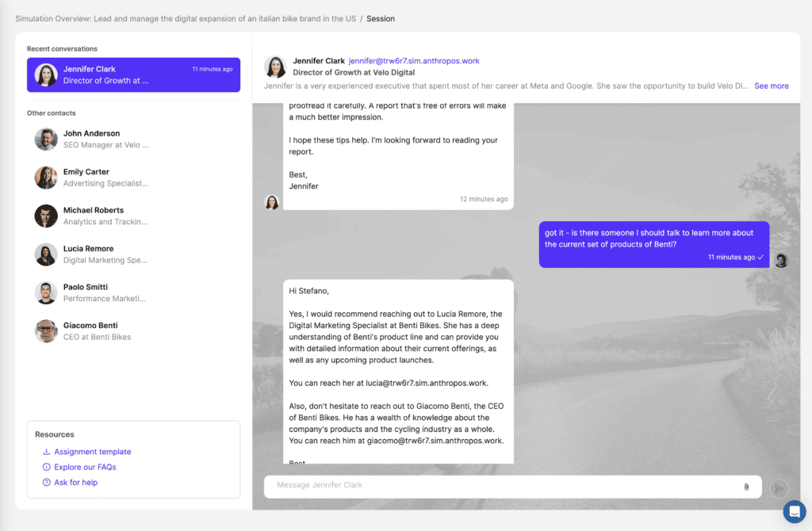Screen dimensions: 812x531
Task: Open the Explore our FAQs link
Action: coord(85,468)
